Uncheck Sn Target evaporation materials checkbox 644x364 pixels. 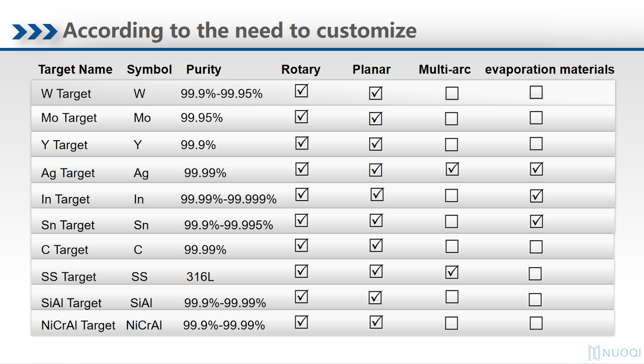click(536, 221)
